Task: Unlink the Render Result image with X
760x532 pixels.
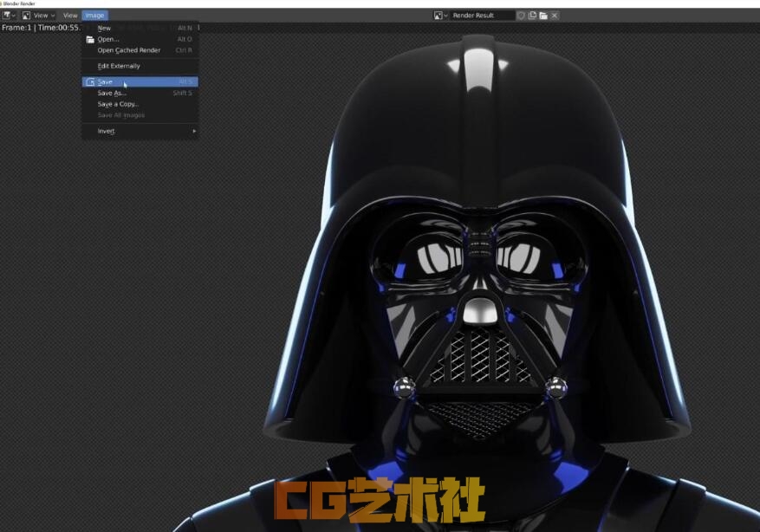Action: 555,16
